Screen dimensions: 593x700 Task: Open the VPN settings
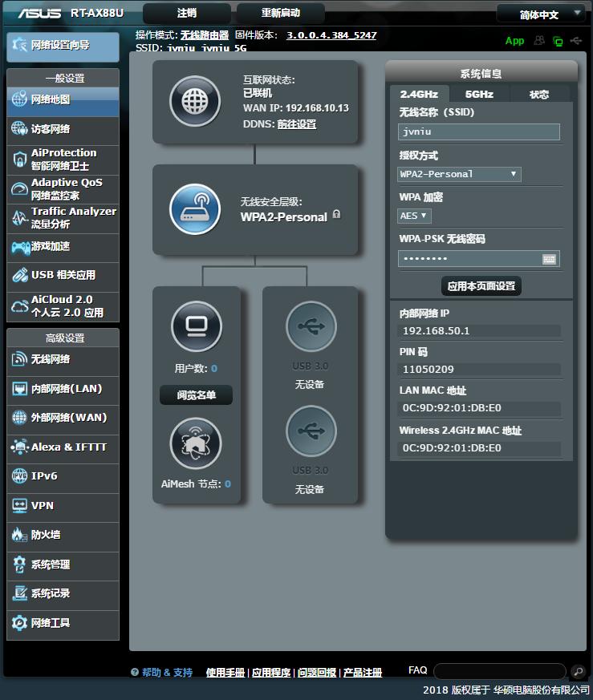point(63,507)
